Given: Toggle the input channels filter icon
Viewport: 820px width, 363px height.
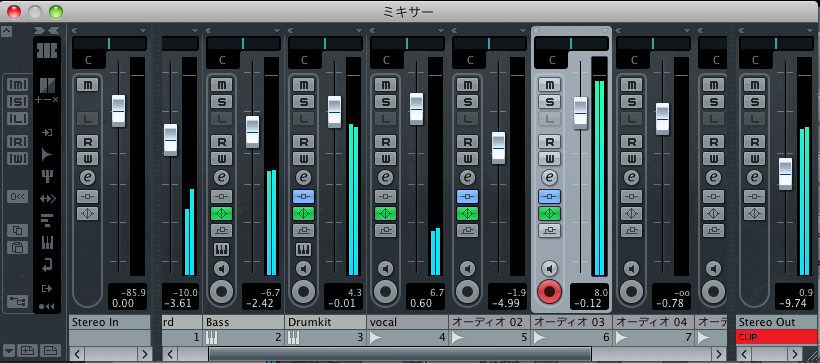Looking at the screenshot, I should click(47, 132).
